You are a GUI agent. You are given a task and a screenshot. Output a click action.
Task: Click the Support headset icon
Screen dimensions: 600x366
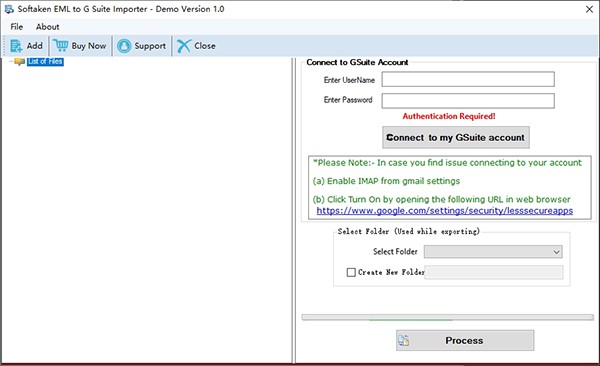tap(124, 46)
